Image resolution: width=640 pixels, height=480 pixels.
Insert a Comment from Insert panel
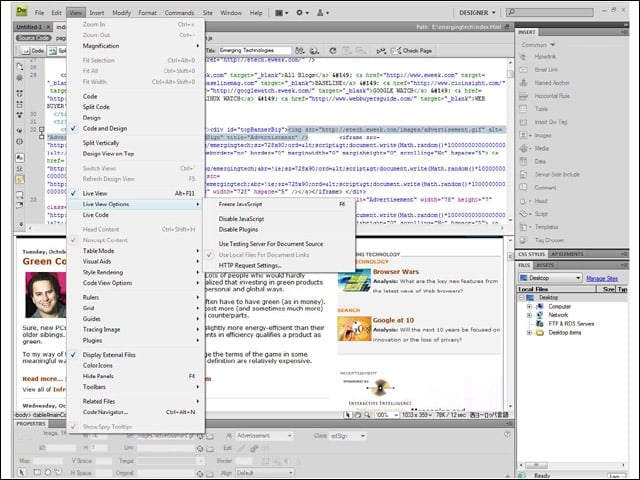point(524,187)
